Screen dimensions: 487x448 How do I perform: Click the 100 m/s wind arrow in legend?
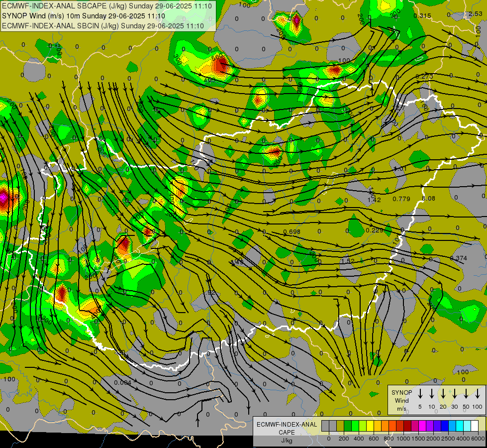(478, 394)
